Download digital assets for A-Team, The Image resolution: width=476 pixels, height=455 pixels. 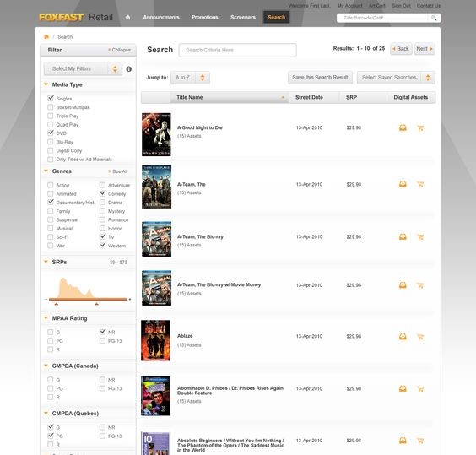(403, 184)
